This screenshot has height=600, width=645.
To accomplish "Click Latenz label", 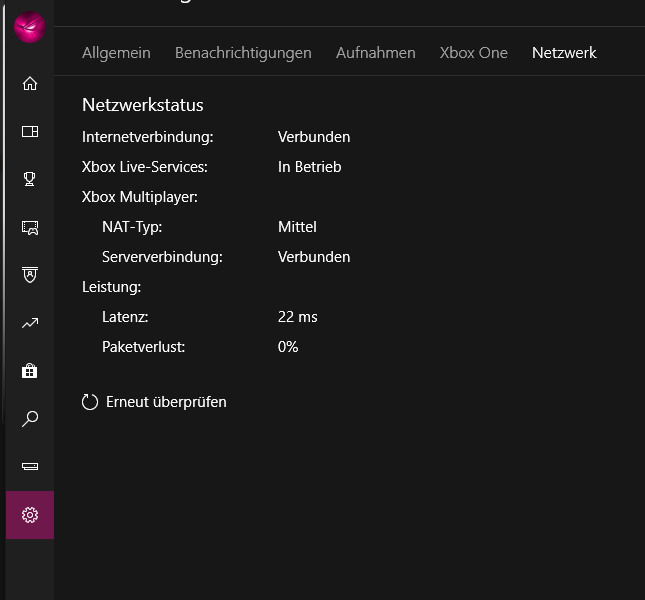I will tap(125, 317).
